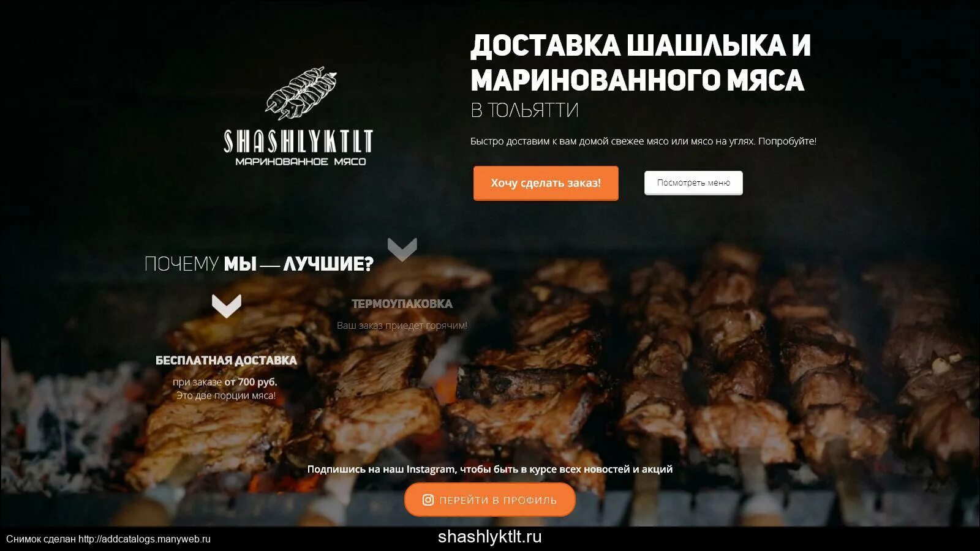Viewport: 980px width, 551px height.
Task: Click the SHASHLYKTLT logo text
Action: pos(298,141)
